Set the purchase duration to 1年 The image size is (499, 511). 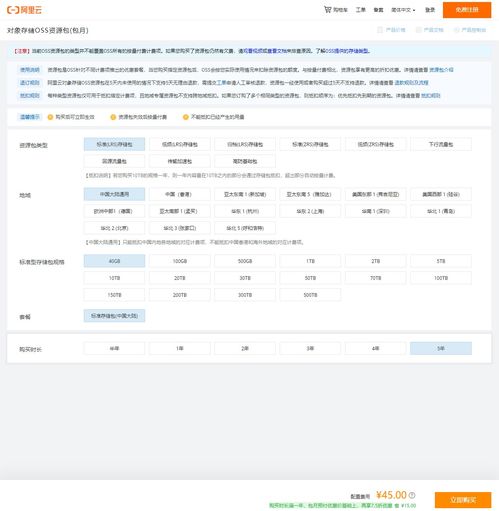point(180,348)
